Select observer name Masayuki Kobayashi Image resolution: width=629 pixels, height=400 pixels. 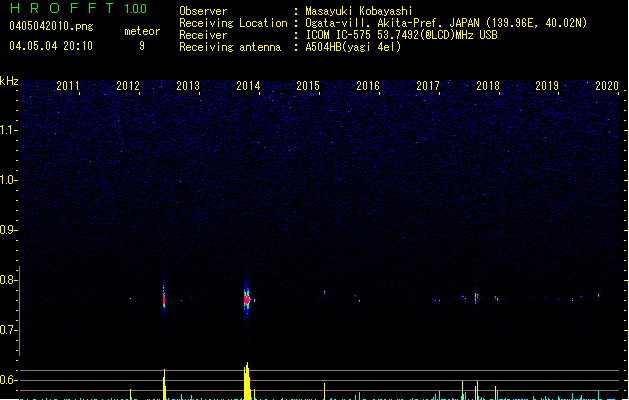pos(359,11)
